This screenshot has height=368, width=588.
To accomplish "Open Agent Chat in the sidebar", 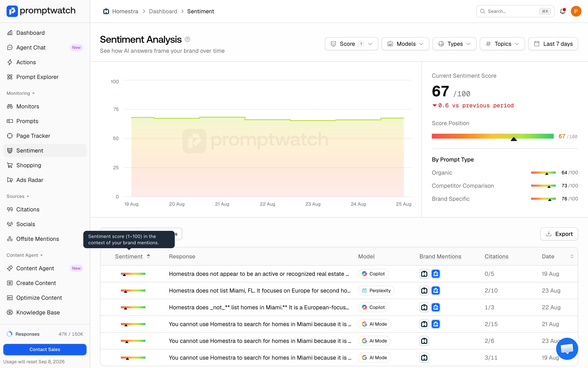I will [45, 47].
